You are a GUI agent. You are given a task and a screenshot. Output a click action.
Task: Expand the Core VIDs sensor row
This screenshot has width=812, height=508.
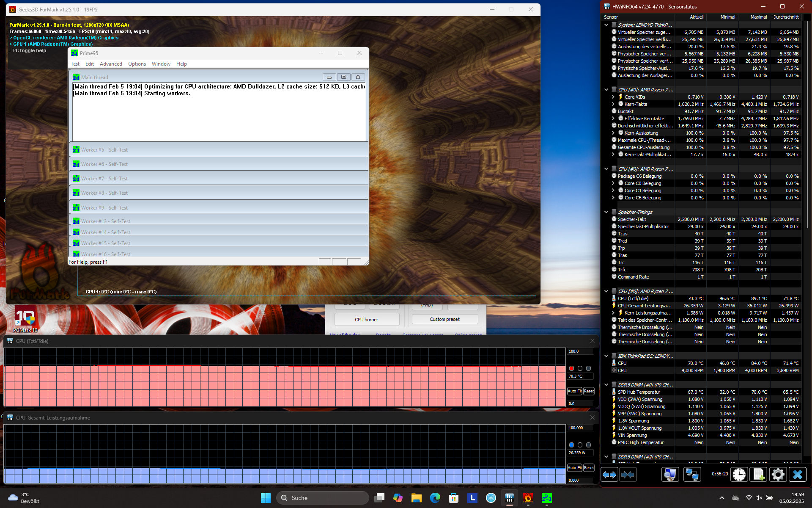coord(613,97)
